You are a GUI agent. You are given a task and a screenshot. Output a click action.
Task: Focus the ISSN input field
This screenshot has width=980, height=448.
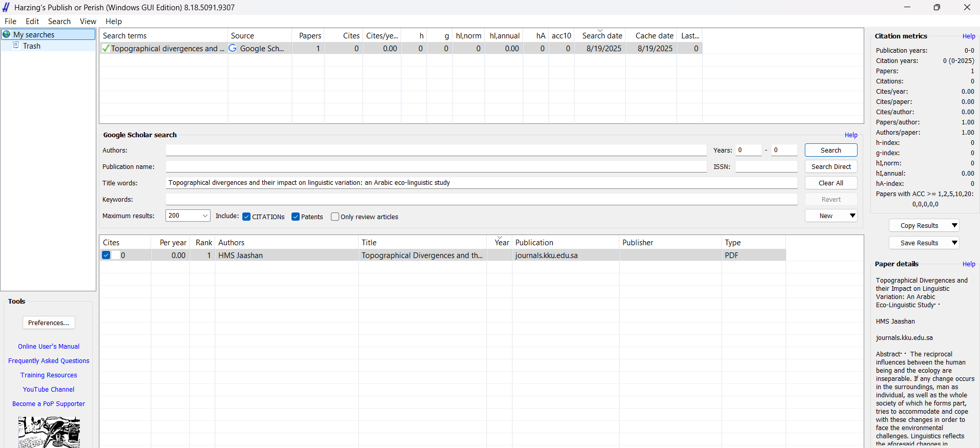pyautogui.click(x=766, y=166)
